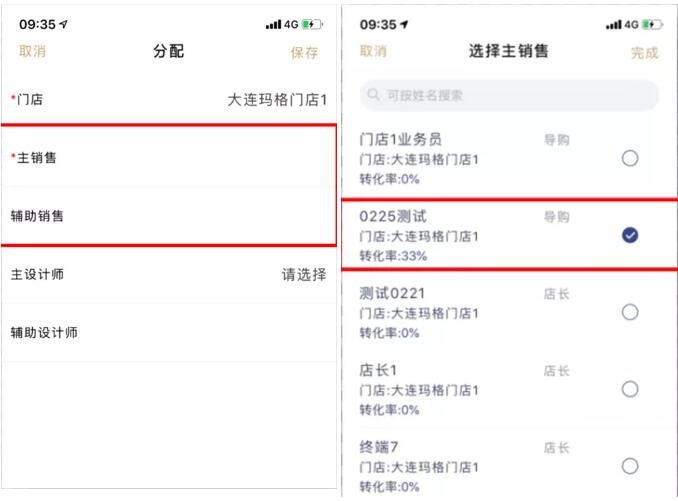Tap location arrow beside left 09:35
This screenshot has height=501, width=678.
[x=63, y=24]
